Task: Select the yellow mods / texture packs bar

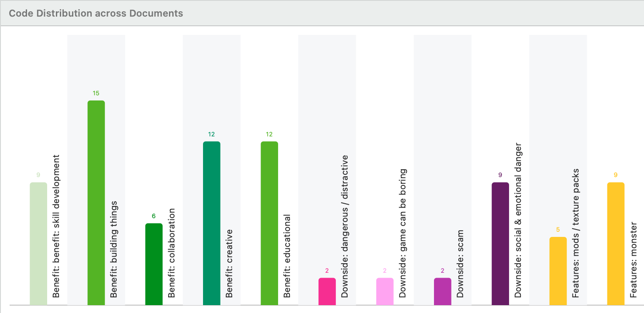Action: point(558,271)
